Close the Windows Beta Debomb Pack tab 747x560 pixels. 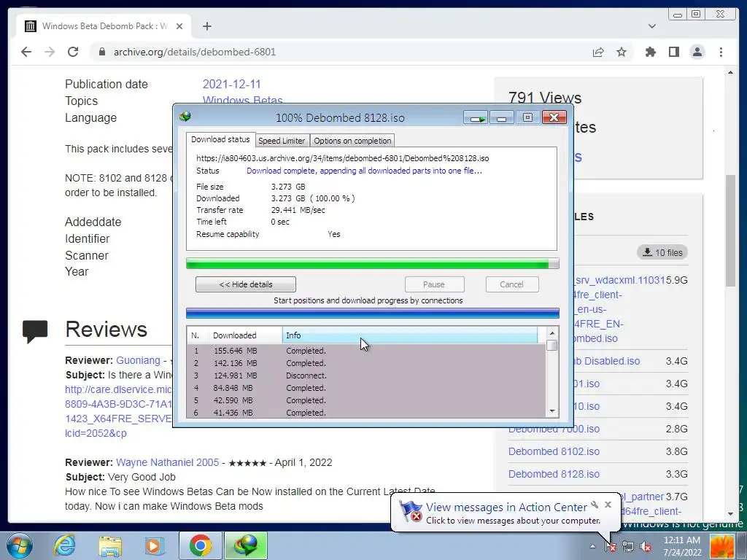tap(179, 26)
